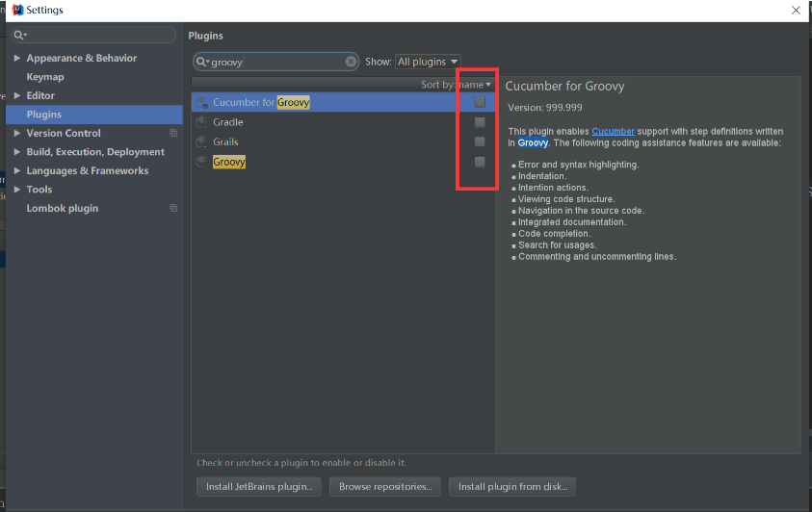Expand the Editor settings section

pyautogui.click(x=17, y=95)
